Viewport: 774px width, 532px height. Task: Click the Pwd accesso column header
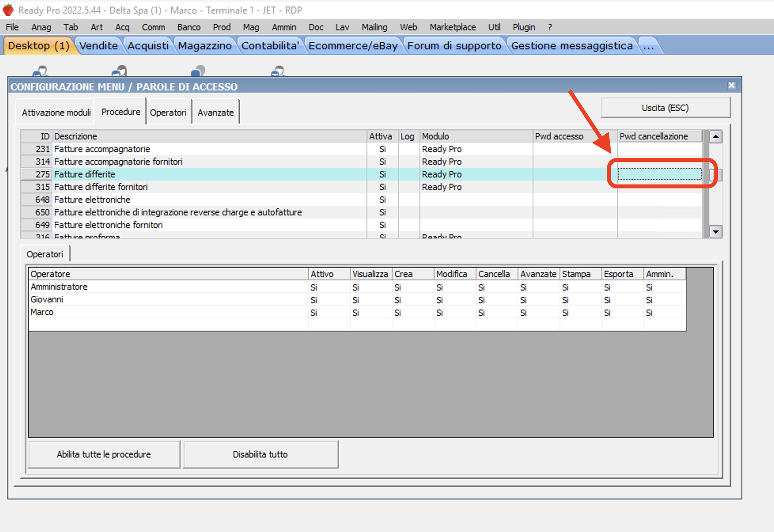point(575,136)
